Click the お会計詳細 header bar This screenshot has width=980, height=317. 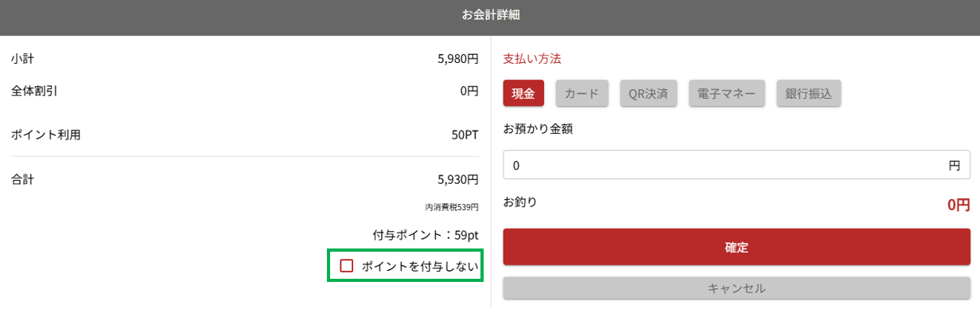pos(490,17)
